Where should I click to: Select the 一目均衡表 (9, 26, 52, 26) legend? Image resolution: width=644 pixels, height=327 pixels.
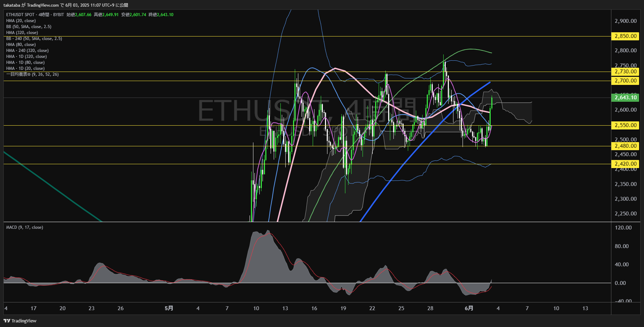coord(32,74)
